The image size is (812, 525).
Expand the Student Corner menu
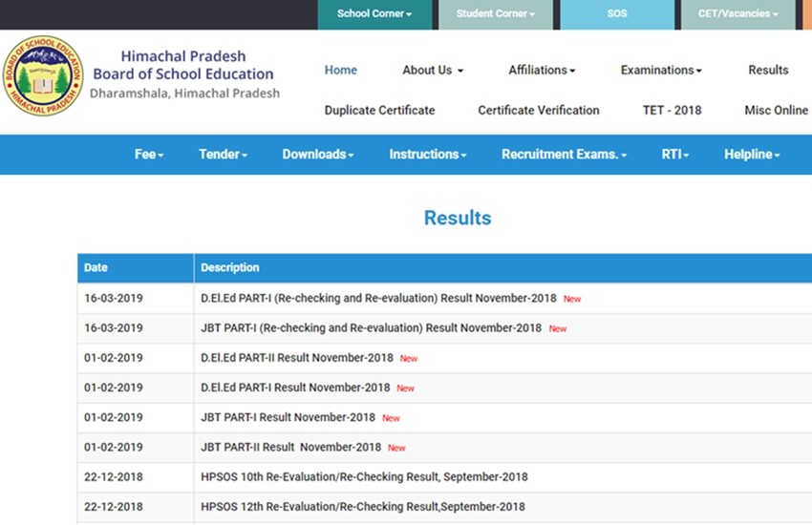495,14
